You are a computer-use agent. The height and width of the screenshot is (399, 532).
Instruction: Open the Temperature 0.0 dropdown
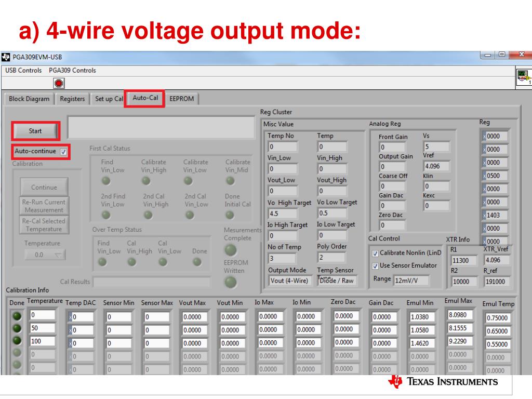point(45,255)
